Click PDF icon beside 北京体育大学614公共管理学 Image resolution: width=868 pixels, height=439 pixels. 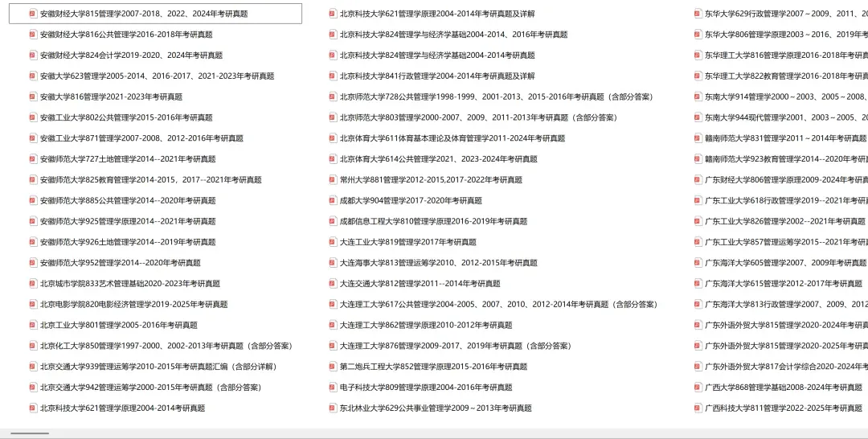pyautogui.click(x=333, y=159)
